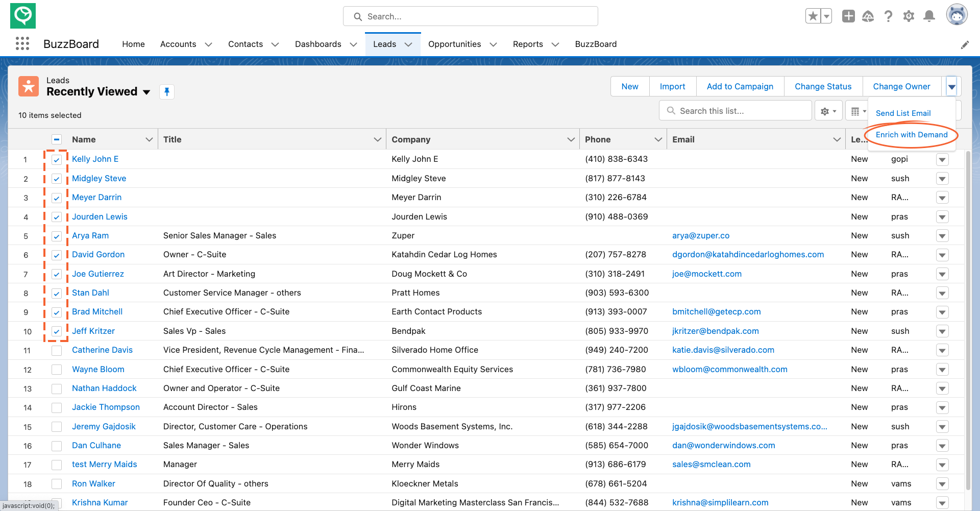Click the pencil edit navigation icon

pos(965,45)
